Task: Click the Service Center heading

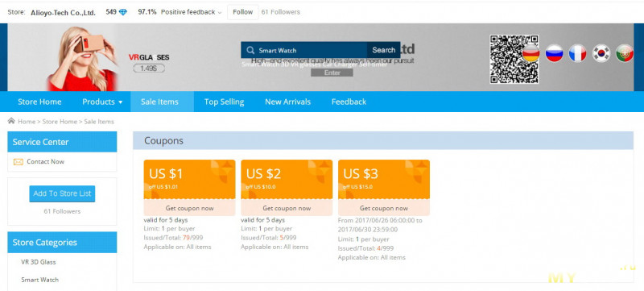Action: pyautogui.click(x=41, y=142)
